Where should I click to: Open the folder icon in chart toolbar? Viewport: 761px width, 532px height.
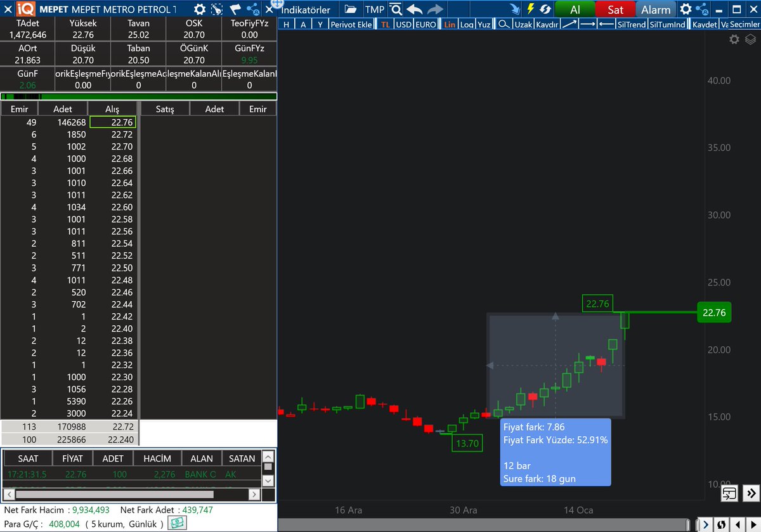coord(351,10)
